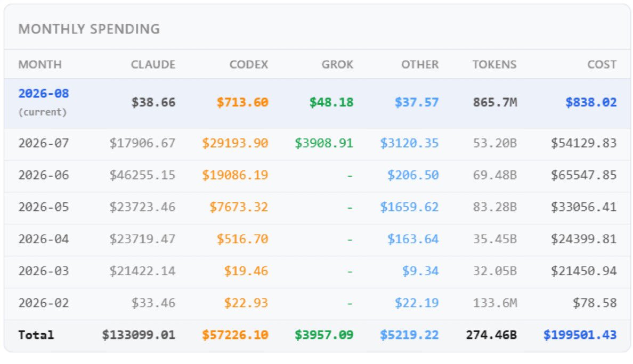Click the $133099.01 Claude total
The image size is (633, 364).
[139, 335]
